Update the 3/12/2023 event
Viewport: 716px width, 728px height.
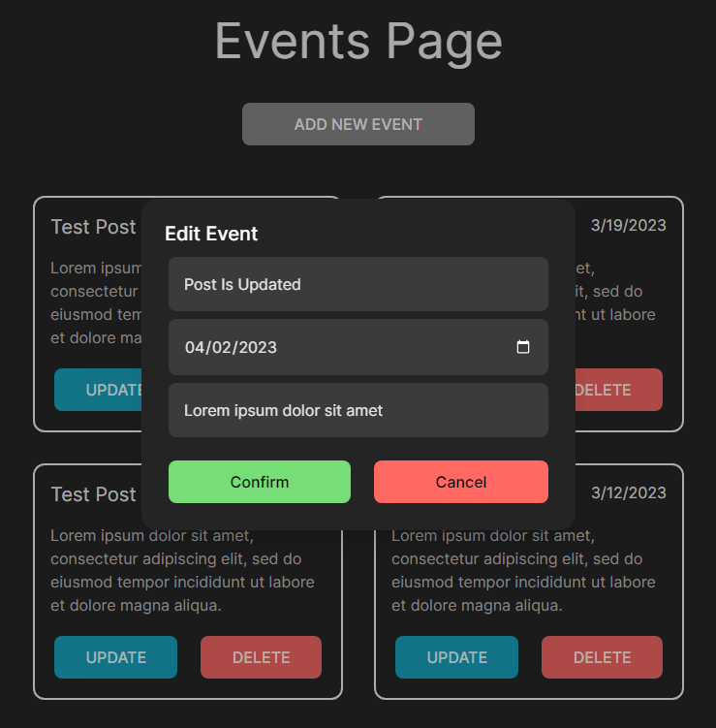pyautogui.click(x=456, y=657)
